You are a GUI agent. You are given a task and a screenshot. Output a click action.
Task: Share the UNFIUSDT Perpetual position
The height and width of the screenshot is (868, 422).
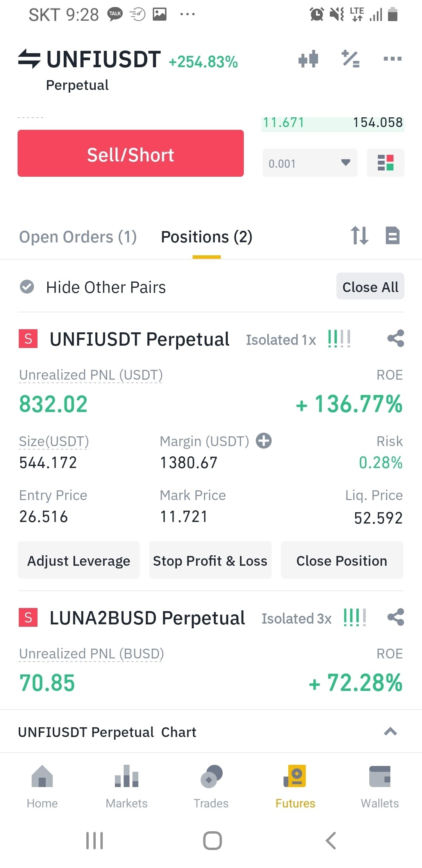tap(395, 339)
